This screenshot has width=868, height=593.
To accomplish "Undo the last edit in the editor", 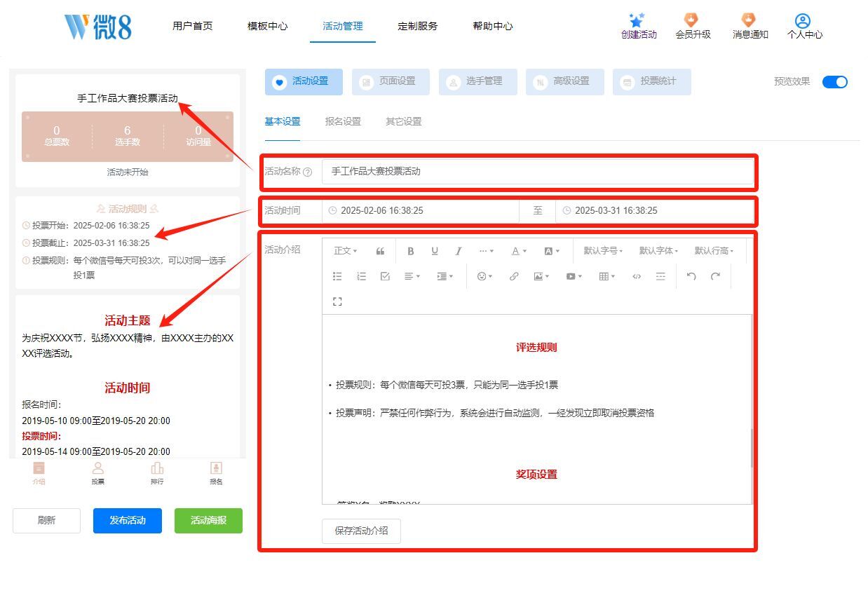I will click(x=691, y=277).
